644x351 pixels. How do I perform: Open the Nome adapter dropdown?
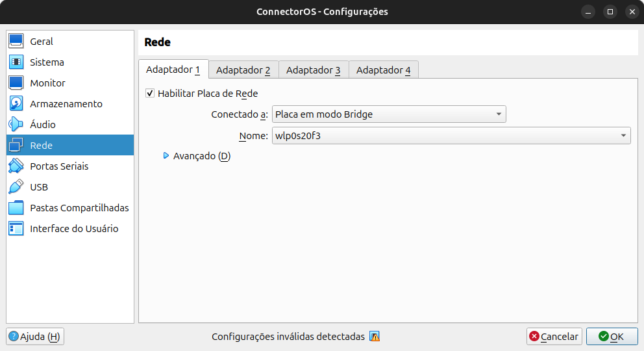pyautogui.click(x=451, y=136)
